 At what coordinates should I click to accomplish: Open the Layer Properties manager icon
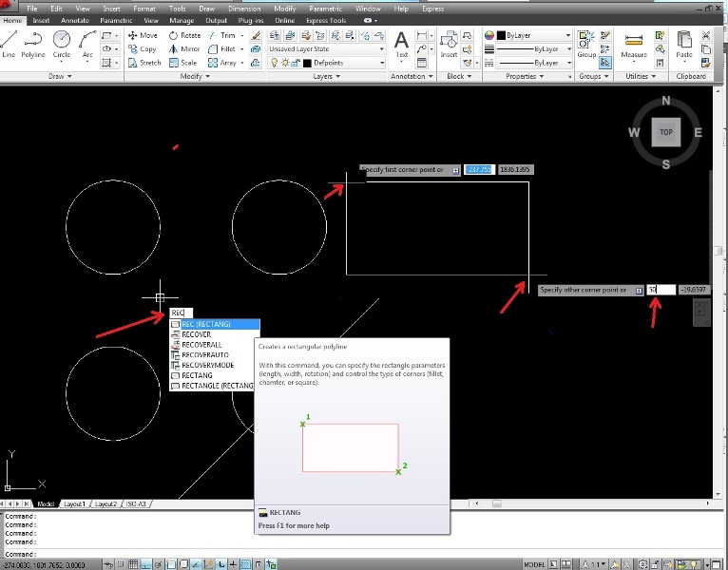pyautogui.click(x=275, y=35)
